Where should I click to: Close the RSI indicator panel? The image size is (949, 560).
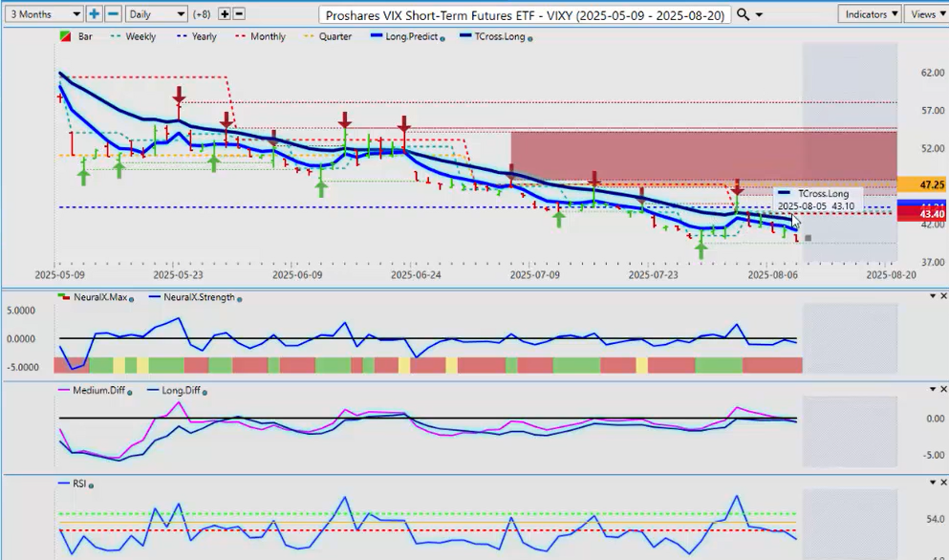(942, 484)
